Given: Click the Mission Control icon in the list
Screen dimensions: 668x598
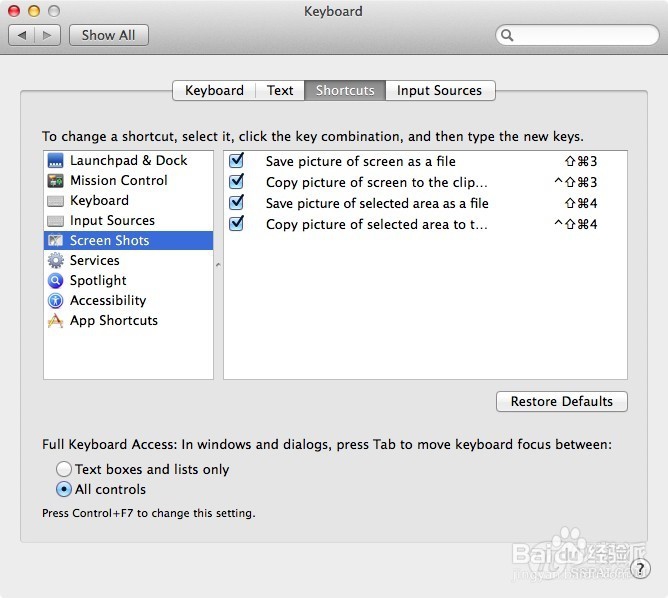Looking at the screenshot, I should pos(55,181).
